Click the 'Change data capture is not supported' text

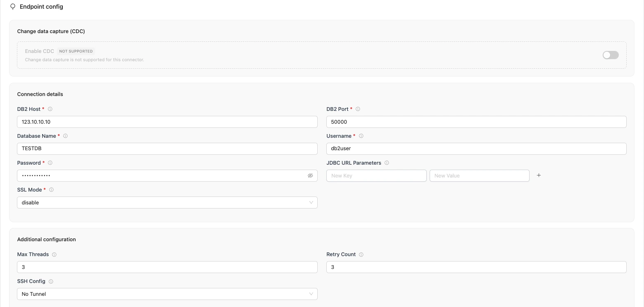pyautogui.click(x=85, y=60)
